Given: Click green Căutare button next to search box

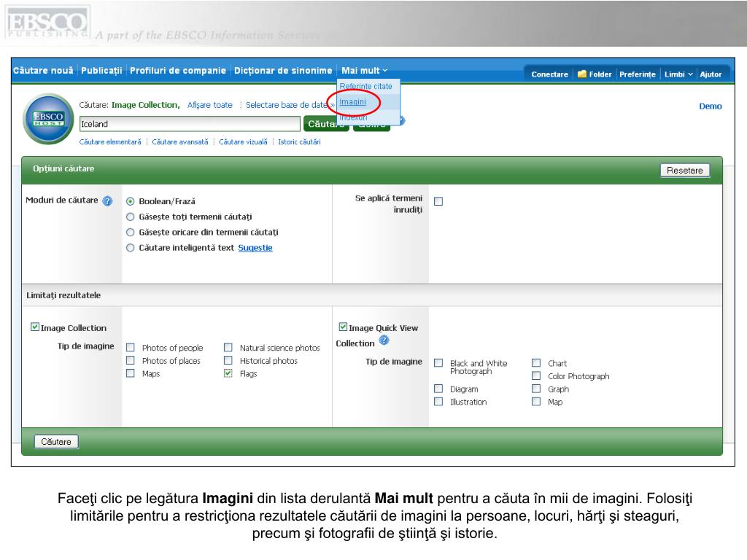Looking at the screenshot, I should pos(326,124).
